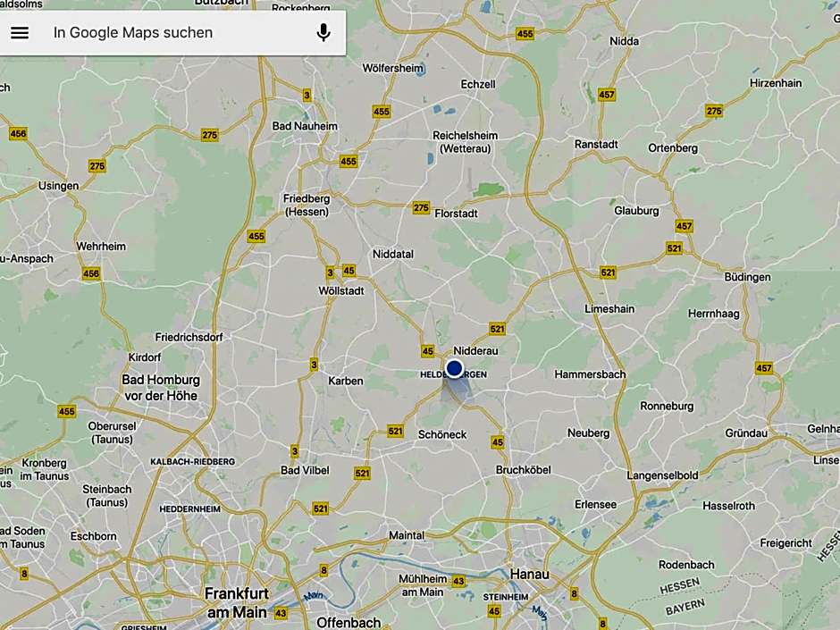Select the Nidderau town label

[x=475, y=351]
